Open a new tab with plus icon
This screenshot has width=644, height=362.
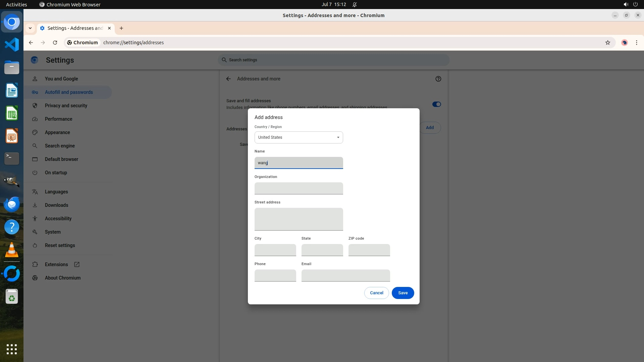click(121, 28)
